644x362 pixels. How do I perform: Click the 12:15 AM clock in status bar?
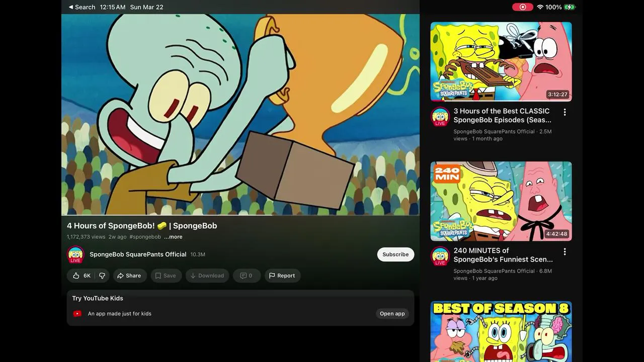point(113,7)
